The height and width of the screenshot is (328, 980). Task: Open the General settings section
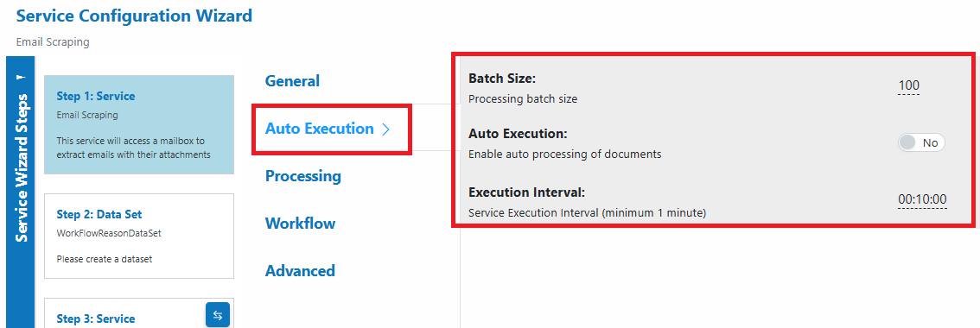click(292, 80)
